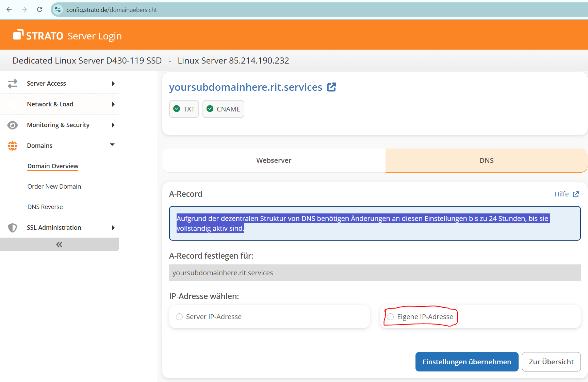Click the SSL Administration shield icon

point(13,228)
